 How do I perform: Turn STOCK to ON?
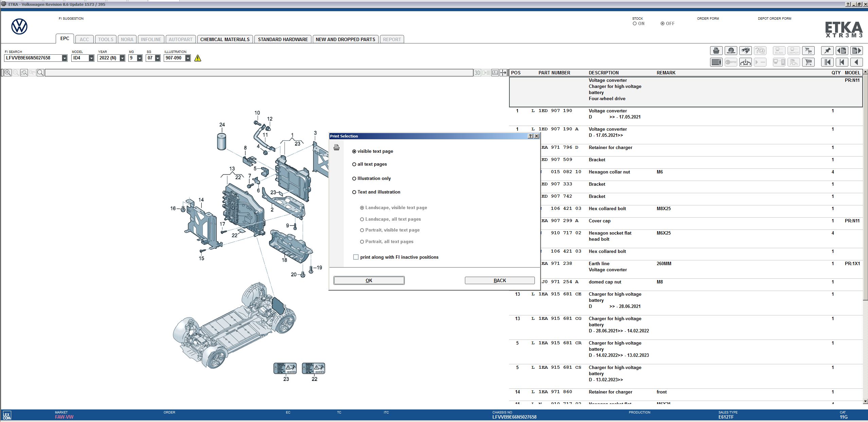point(639,24)
